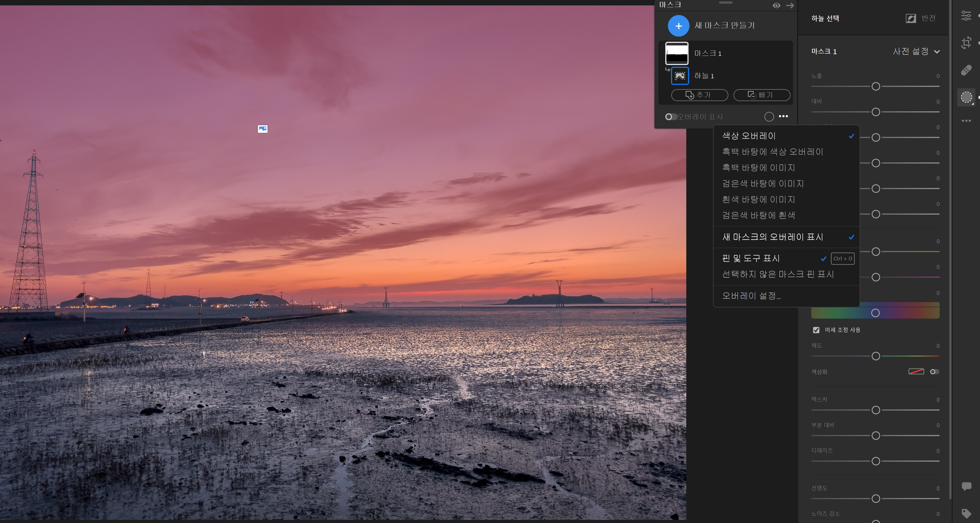Enable the 색상화 toggle switch

click(934, 372)
